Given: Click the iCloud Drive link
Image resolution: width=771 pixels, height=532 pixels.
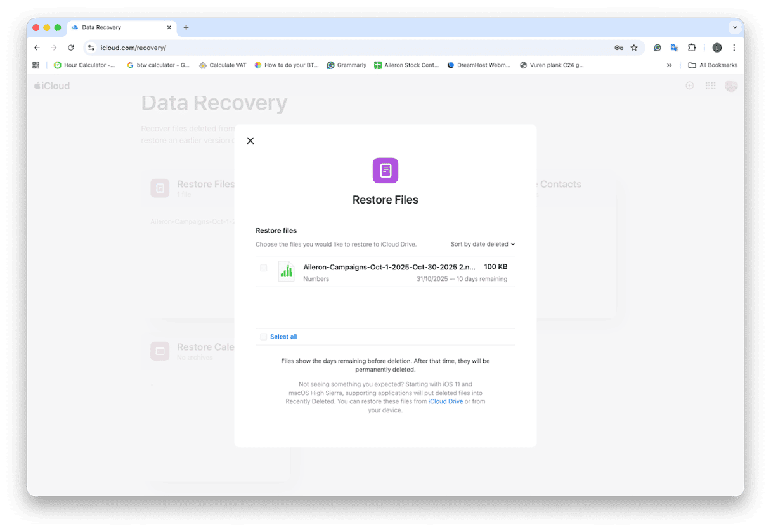Looking at the screenshot, I should 446,401.
